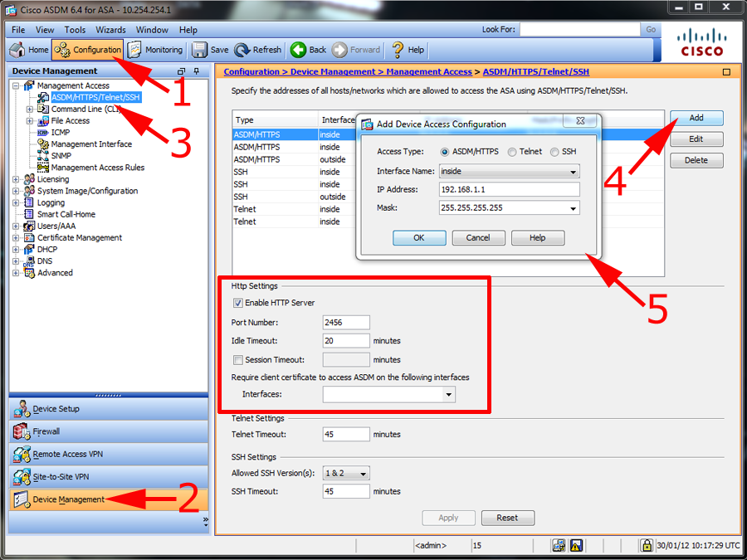This screenshot has height=560, width=747.
Task: Select System Image/Configuration node
Action: 88,191
